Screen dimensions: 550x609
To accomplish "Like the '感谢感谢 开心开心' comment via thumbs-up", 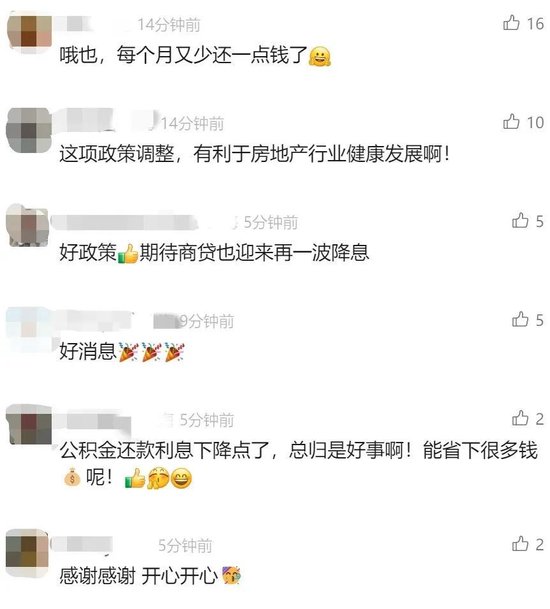I will [520, 544].
